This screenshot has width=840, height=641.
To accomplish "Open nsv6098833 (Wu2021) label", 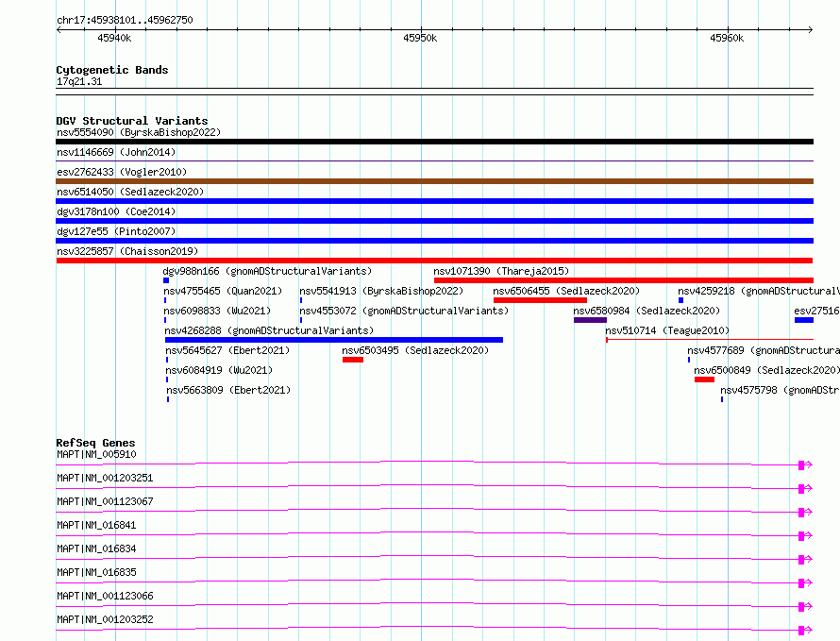I will click(x=217, y=311).
